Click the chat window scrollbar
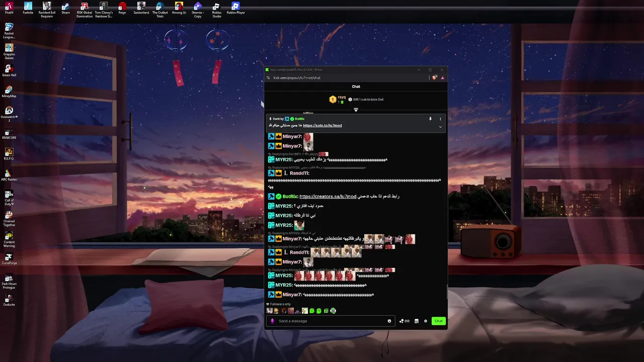 446,292
